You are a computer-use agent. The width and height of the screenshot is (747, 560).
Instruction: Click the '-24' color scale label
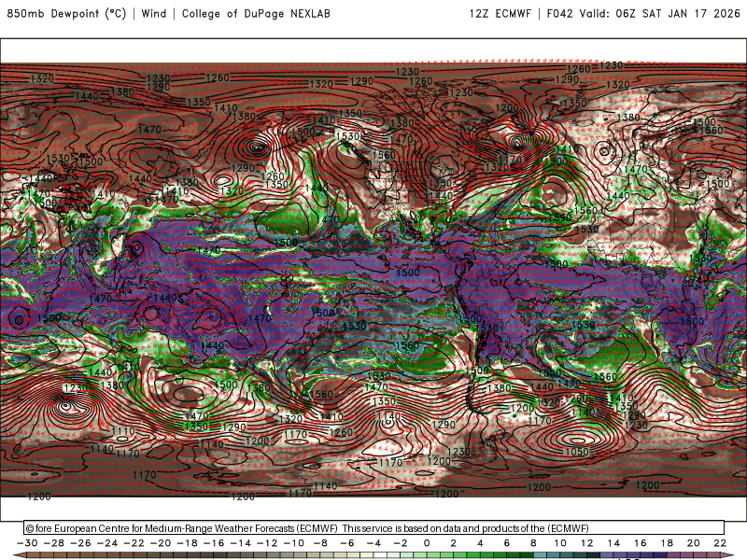[107, 543]
